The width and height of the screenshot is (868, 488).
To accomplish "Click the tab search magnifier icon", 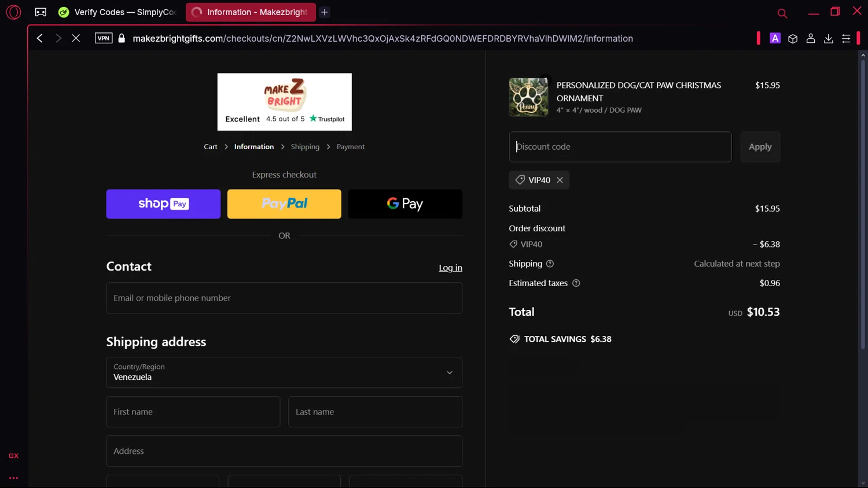I will point(782,13).
